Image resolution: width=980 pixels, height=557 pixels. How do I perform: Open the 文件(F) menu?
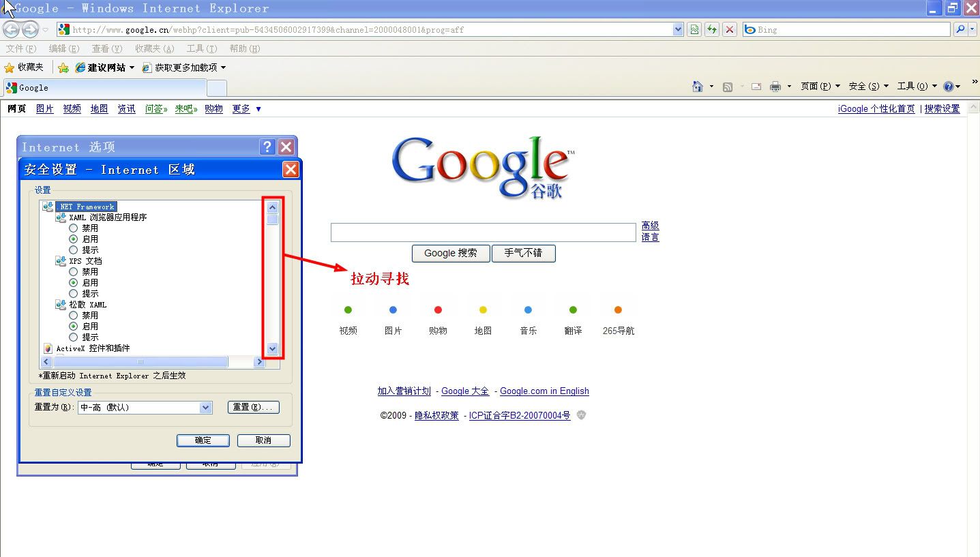point(21,48)
